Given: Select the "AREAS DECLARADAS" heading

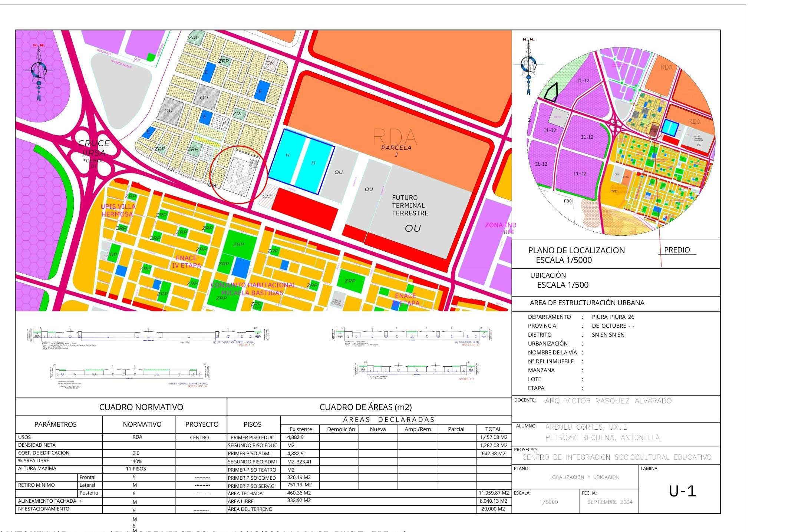Looking at the screenshot, I should tap(389, 420).
